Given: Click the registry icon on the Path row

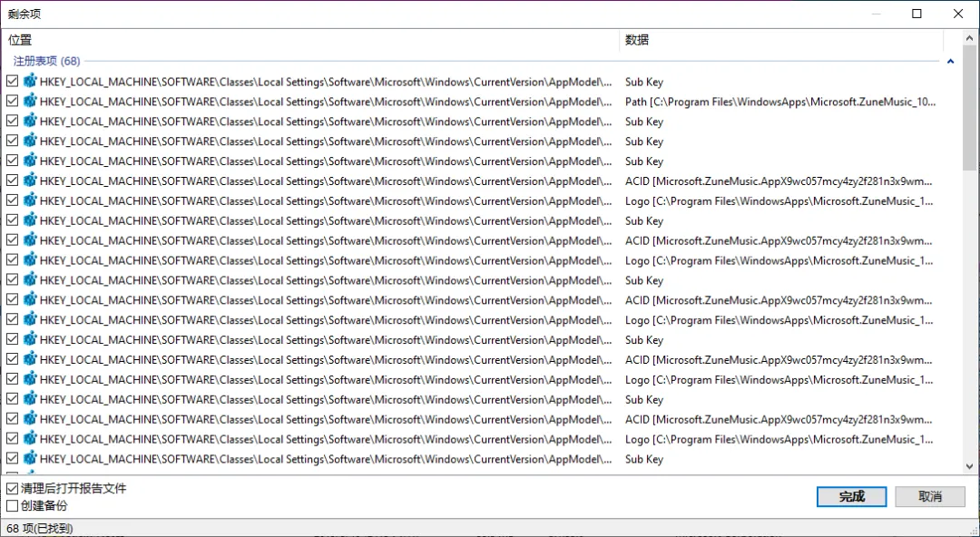Looking at the screenshot, I should click(30, 102).
